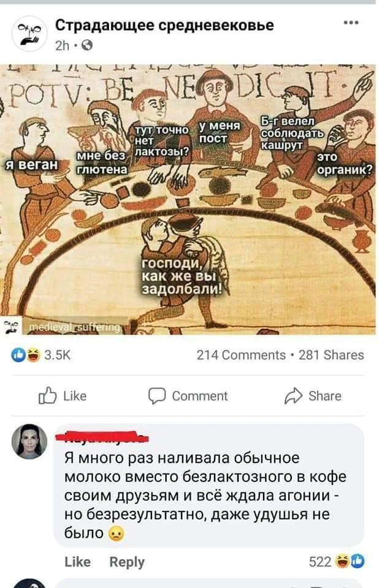The width and height of the screenshot is (379, 588).
Task: Click the globe public visibility icon
Action: [x=86, y=46]
